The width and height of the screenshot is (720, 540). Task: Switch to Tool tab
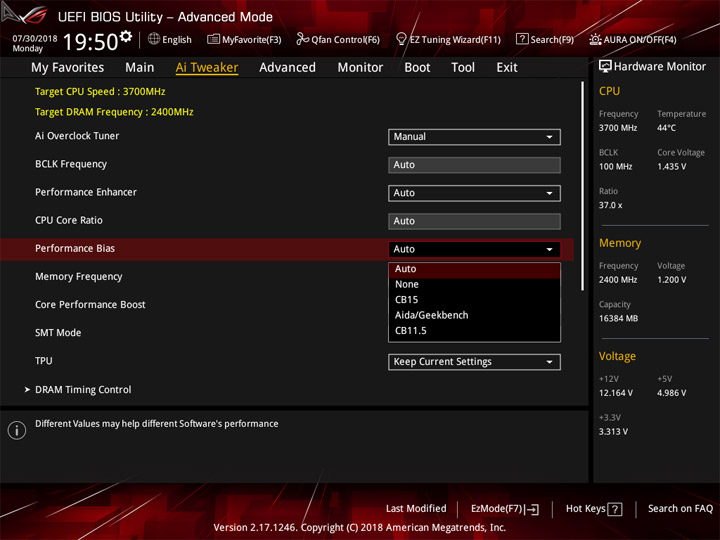[463, 68]
